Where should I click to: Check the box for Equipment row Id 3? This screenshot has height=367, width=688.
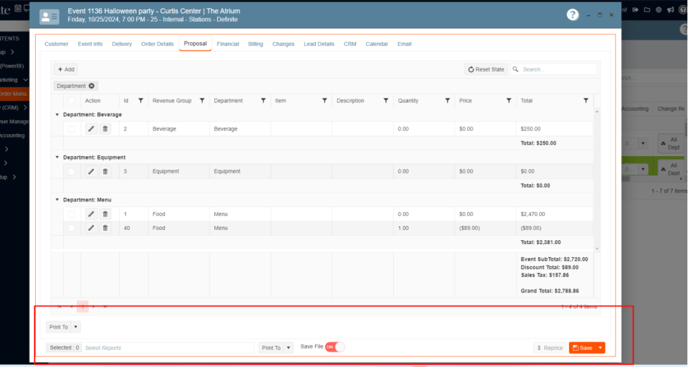click(71, 171)
